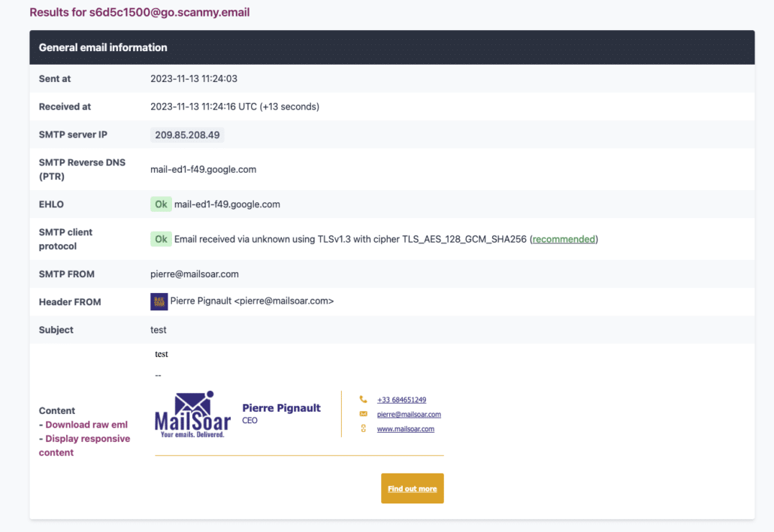Click the sender avatar in Header FROM row

click(159, 301)
